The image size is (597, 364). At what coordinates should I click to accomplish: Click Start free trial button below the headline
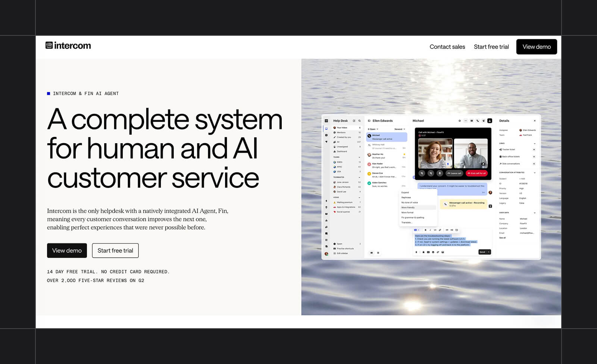pos(115,251)
